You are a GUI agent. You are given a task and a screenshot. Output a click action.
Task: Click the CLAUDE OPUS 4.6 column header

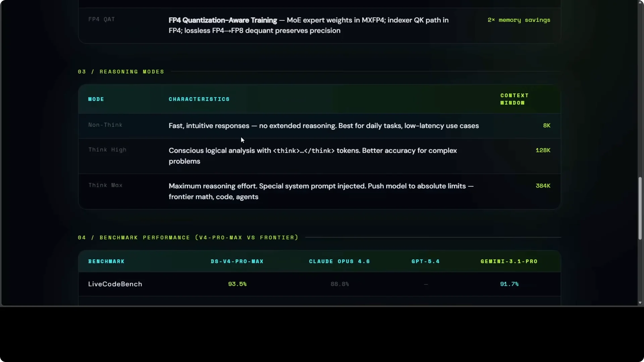339,261
